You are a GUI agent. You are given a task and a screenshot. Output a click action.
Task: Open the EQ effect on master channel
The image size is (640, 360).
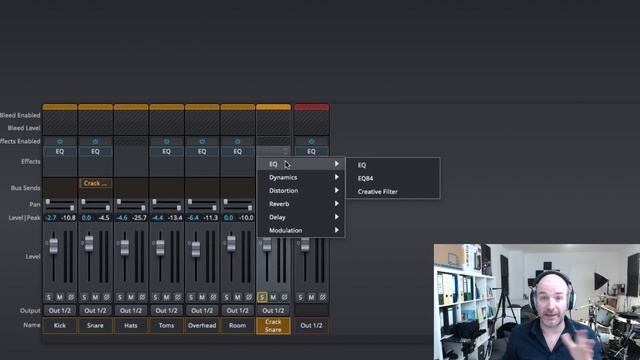(x=311, y=151)
